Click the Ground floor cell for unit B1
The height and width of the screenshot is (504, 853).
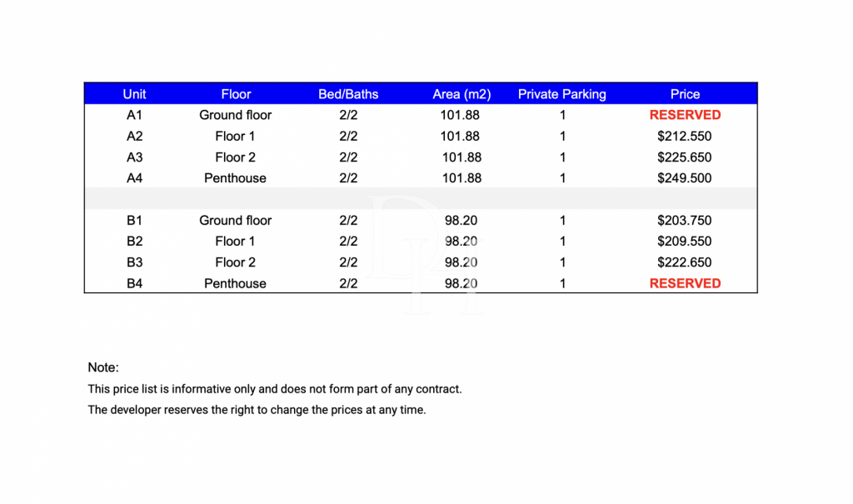pos(236,221)
